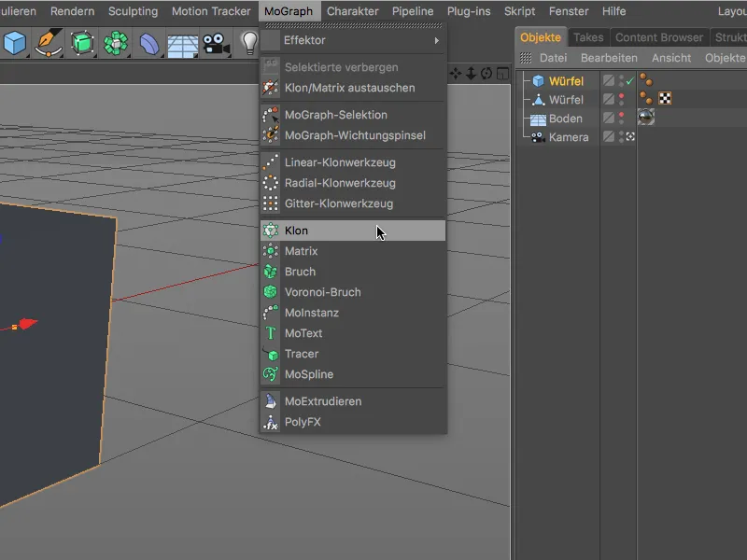Click the camera icon in toolbar
Viewport: 747px width, 560px height.
216,44
